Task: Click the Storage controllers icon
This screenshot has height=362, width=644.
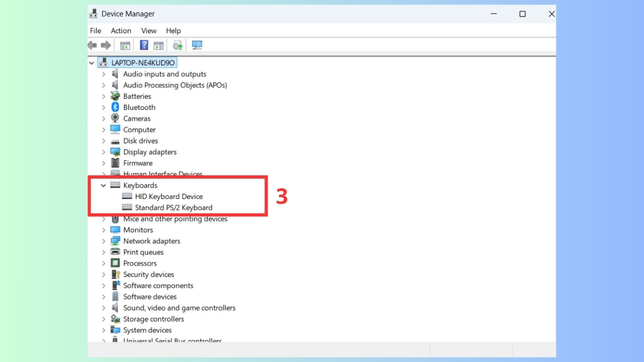Action: tap(115, 319)
